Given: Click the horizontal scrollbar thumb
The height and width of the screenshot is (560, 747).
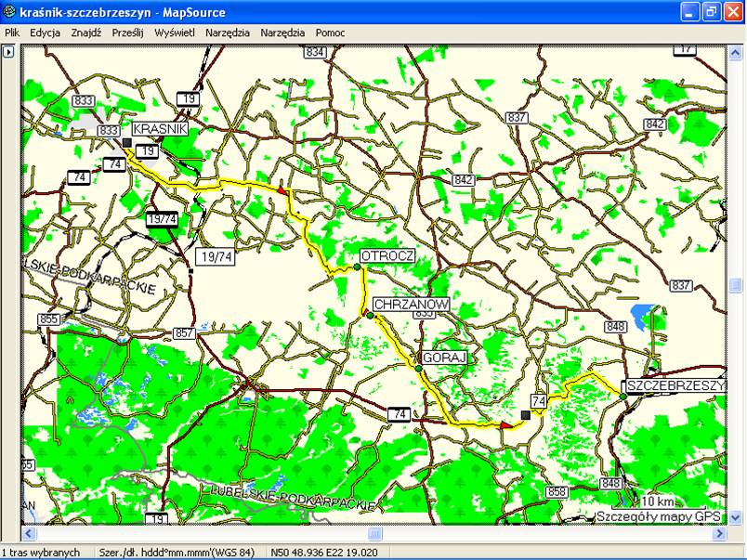Looking at the screenshot, I should (375, 533).
